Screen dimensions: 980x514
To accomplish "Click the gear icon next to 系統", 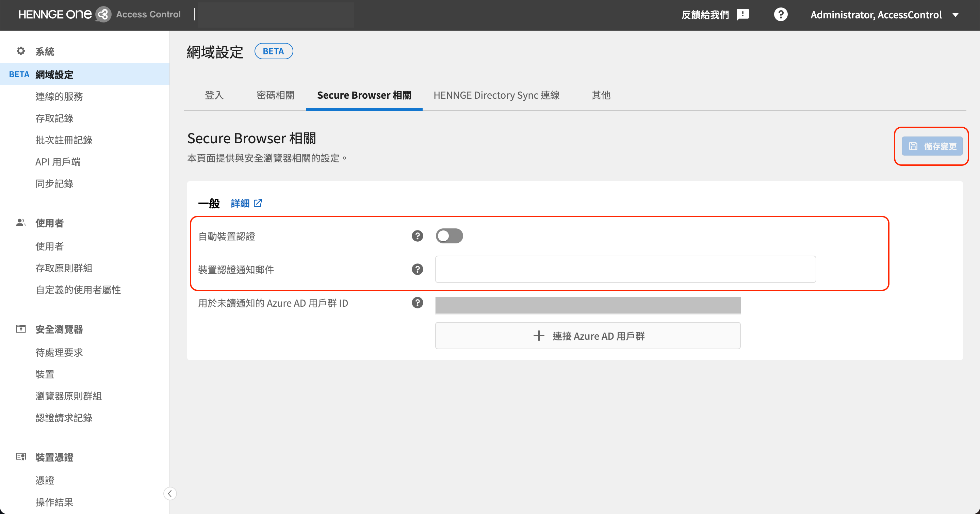I will tap(21, 51).
